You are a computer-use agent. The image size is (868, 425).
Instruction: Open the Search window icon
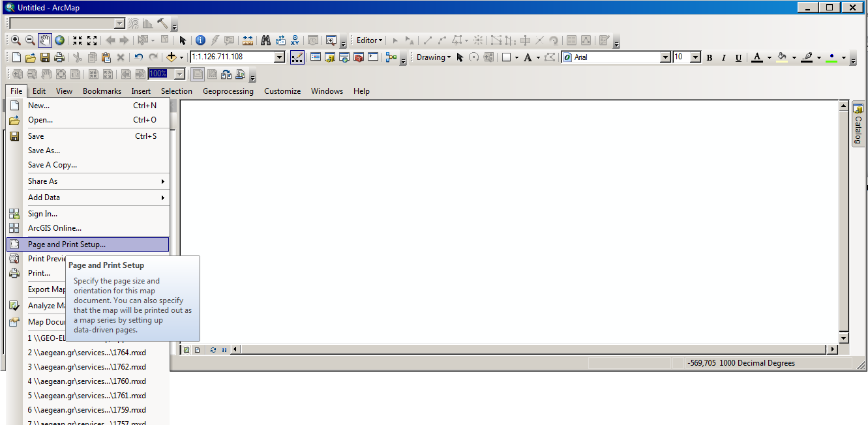(344, 57)
